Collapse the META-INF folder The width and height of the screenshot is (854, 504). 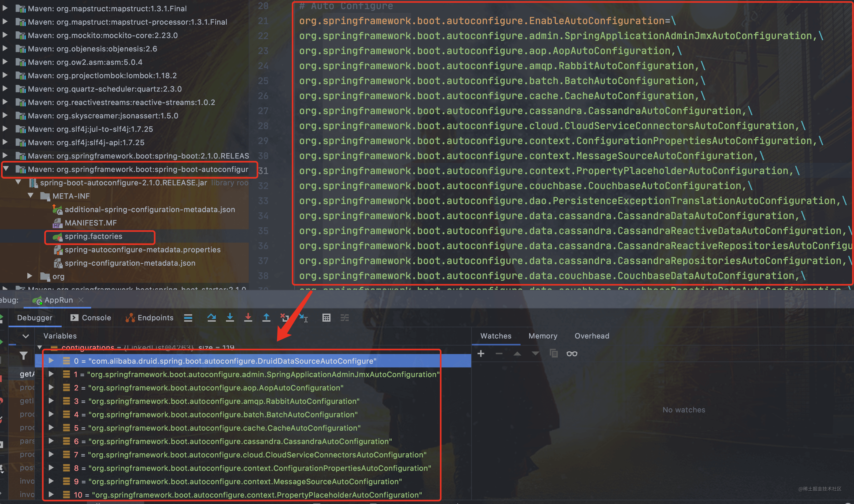(31, 195)
